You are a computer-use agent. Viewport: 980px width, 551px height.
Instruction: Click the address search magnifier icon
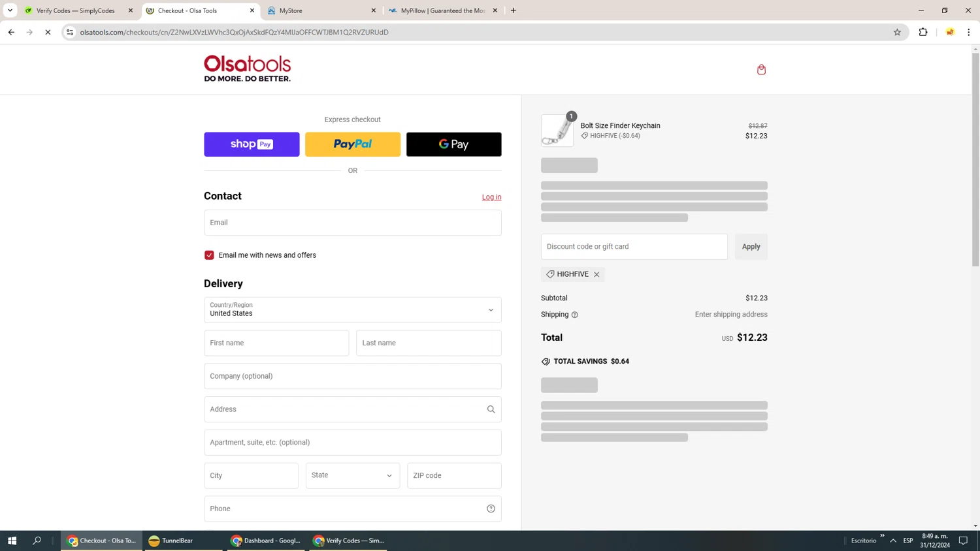(x=491, y=409)
